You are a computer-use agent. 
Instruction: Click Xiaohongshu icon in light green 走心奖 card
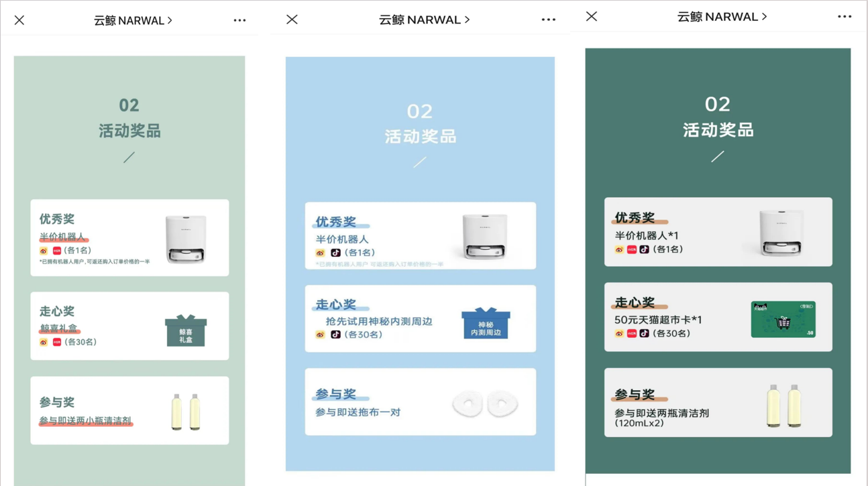57,343
